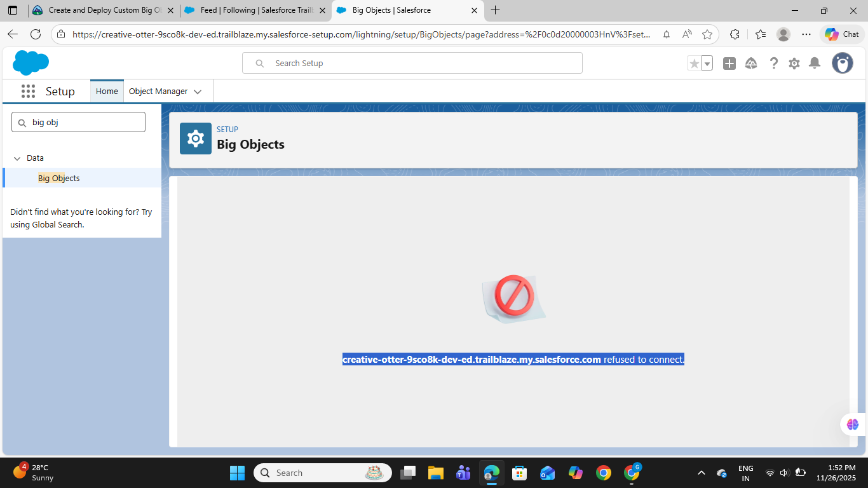Open the user profile avatar
868x488 pixels.
(843, 63)
